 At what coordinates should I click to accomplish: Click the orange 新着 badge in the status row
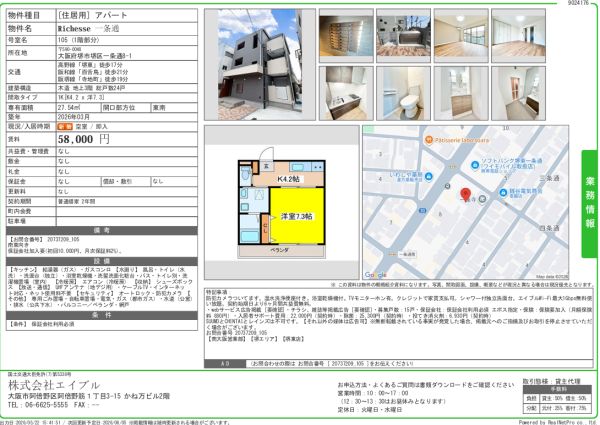pyautogui.click(x=65, y=127)
